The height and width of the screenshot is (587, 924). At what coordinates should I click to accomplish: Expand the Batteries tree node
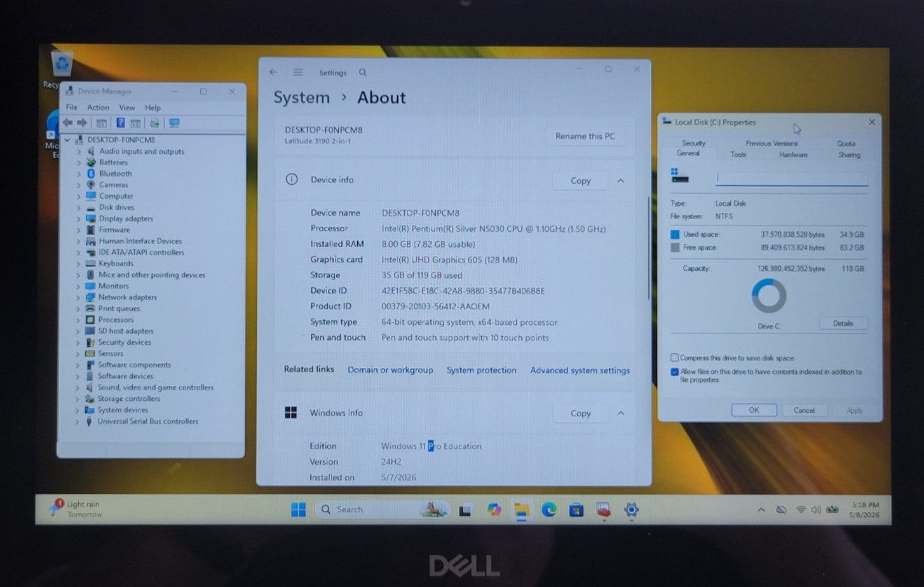click(79, 163)
